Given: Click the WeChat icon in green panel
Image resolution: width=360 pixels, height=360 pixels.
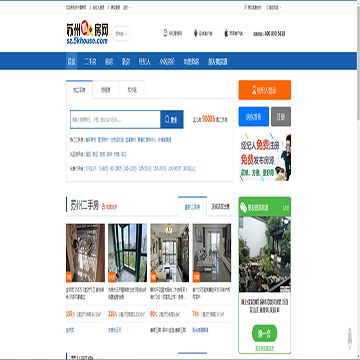Looking at the screenshot, I should pos(243,207).
